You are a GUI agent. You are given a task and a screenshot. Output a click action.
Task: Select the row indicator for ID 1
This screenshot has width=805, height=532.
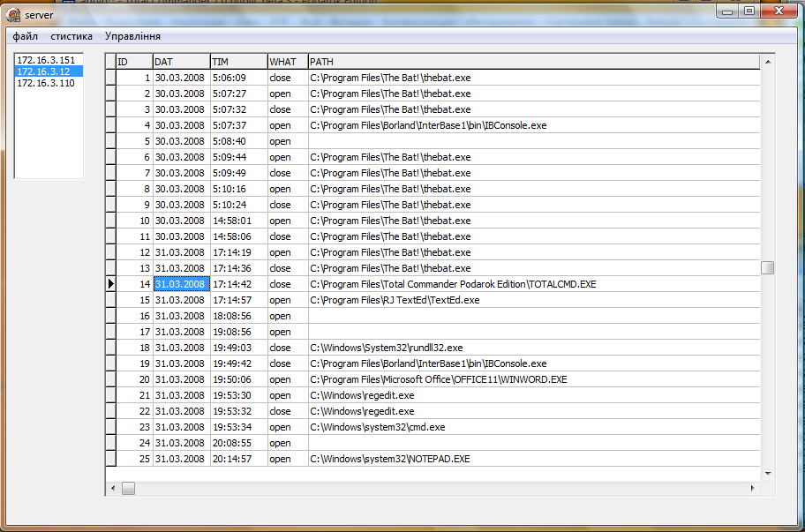tap(111, 78)
